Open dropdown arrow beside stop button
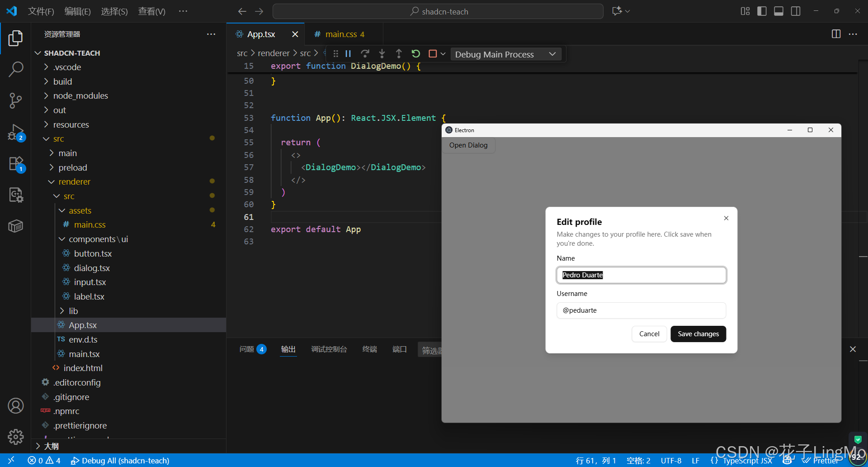The image size is (868, 467). [443, 54]
